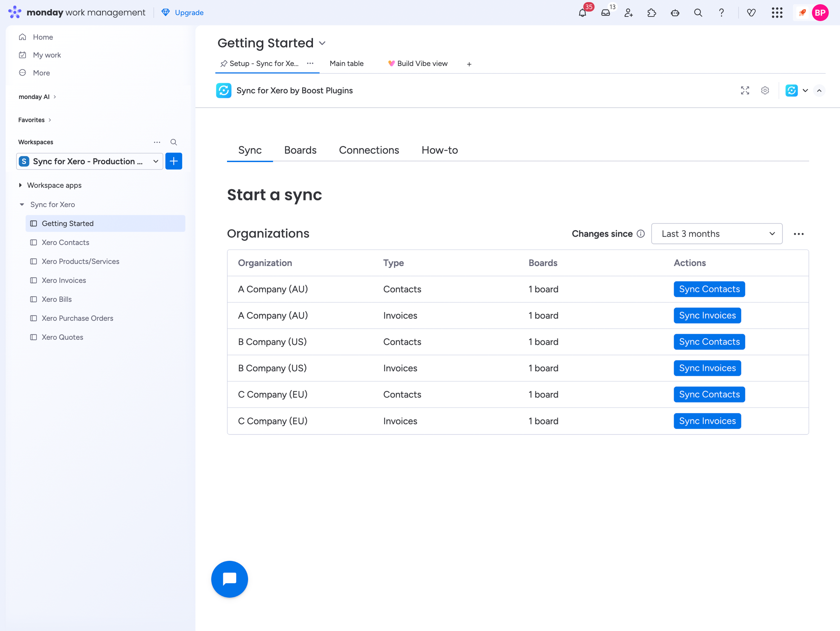Open the search everything magnifier
This screenshot has width=840, height=631.
pos(698,13)
